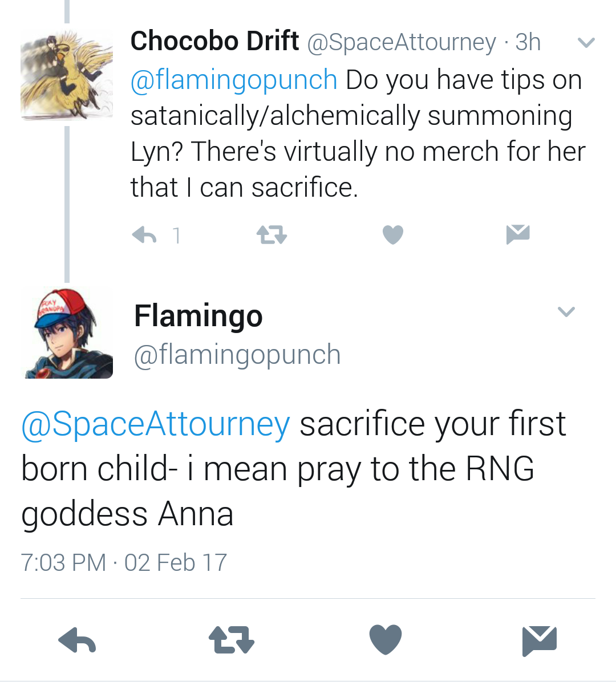Reply to Flamingo's tweet
Screen dimensions: 616x698
(x=78, y=639)
